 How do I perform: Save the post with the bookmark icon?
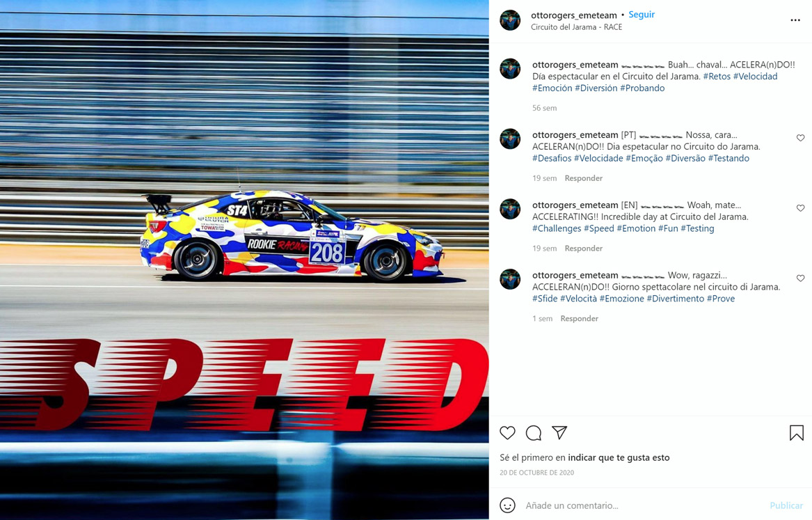point(797,432)
